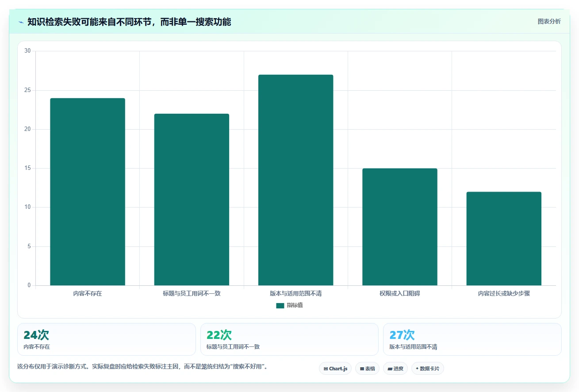
Task: Click the y-axis value 30
Action: click(27, 51)
